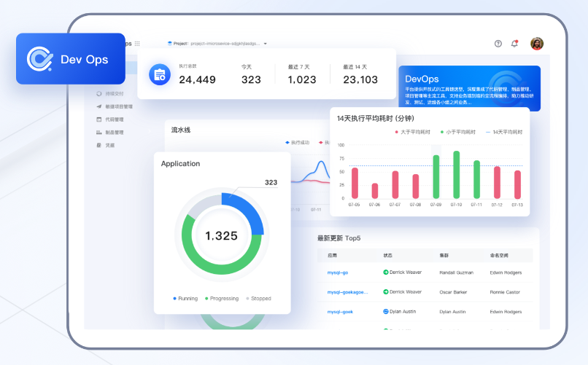Select the gray Stopped donut segment
The height and width of the screenshot is (365, 588).
pyautogui.click(x=203, y=205)
